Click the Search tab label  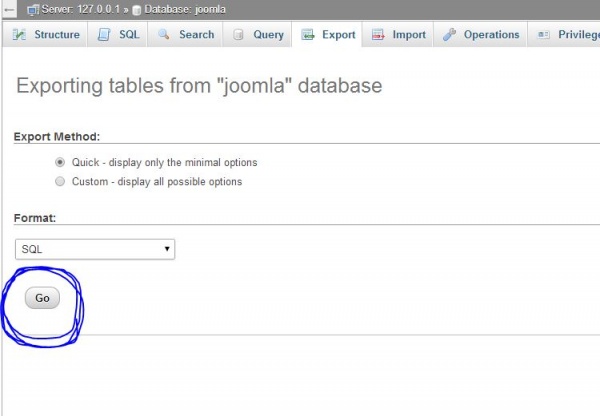pyautogui.click(x=196, y=35)
